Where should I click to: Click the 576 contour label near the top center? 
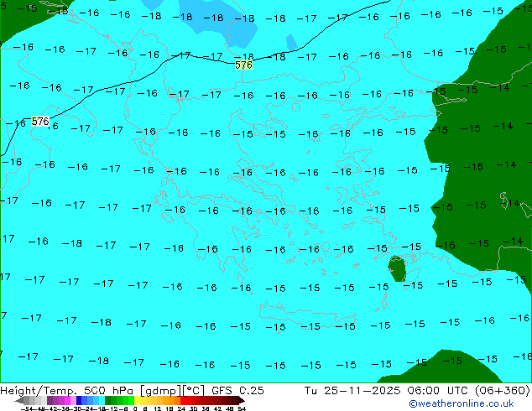click(243, 65)
